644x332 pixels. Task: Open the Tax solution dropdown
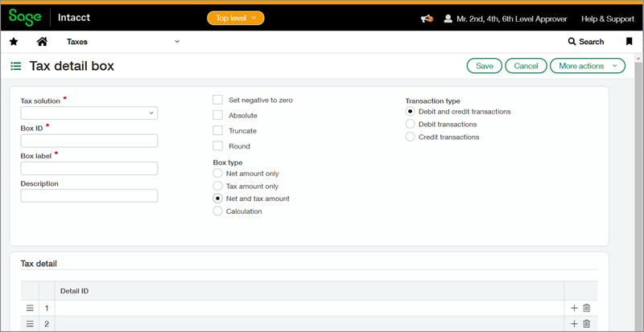[x=89, y=113]
